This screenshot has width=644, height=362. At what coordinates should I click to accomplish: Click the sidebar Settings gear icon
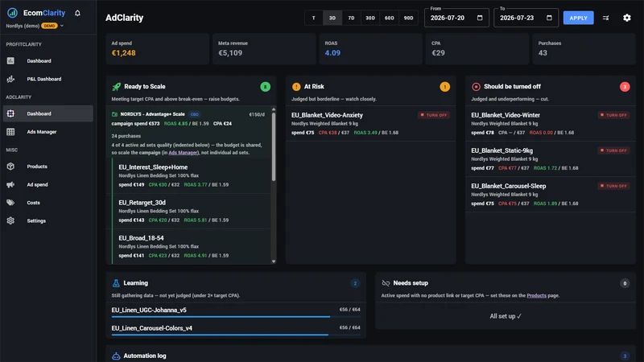pyautogui.click(x=10, y=220)
